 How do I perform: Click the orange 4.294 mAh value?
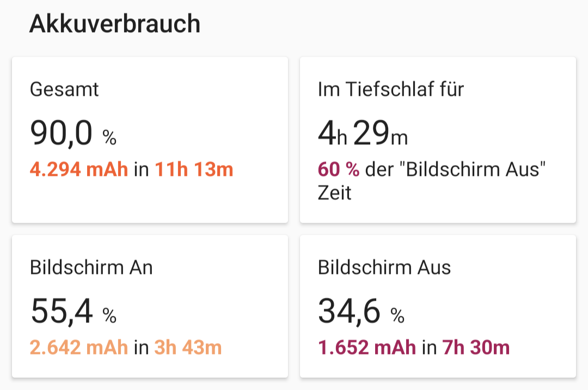coord(79,170)
